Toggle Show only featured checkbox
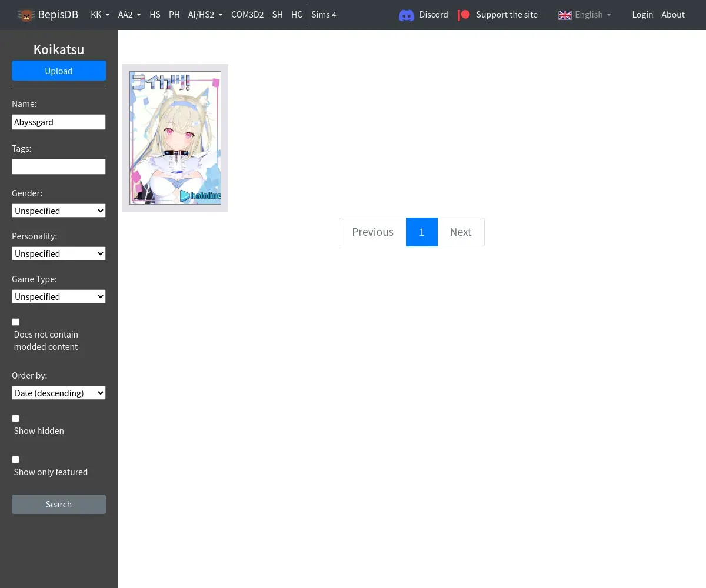The image size is (706, 588). [x=15, y=459]
